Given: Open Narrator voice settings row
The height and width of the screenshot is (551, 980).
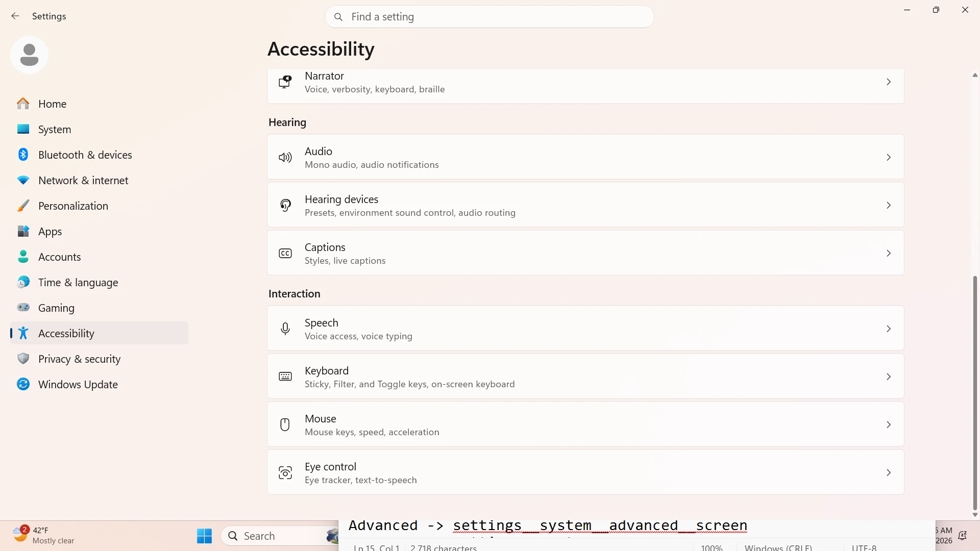Looking at the screenshot, I should click(x=585, y=86).
